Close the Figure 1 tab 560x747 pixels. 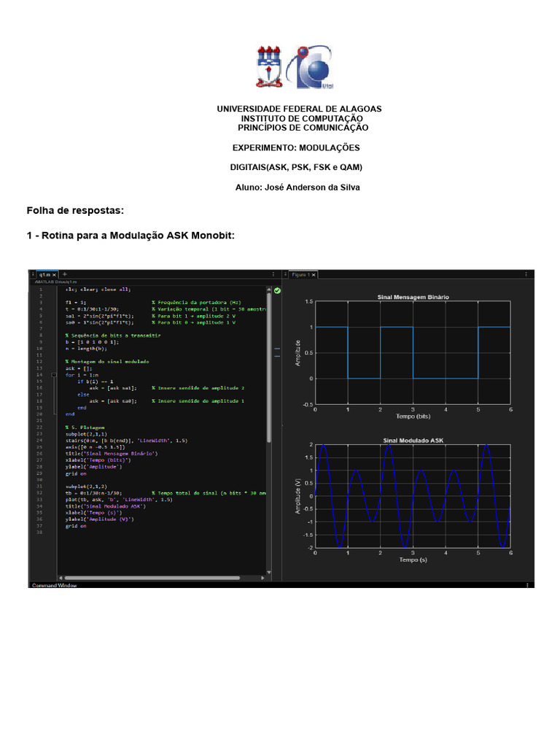[314, 275]
